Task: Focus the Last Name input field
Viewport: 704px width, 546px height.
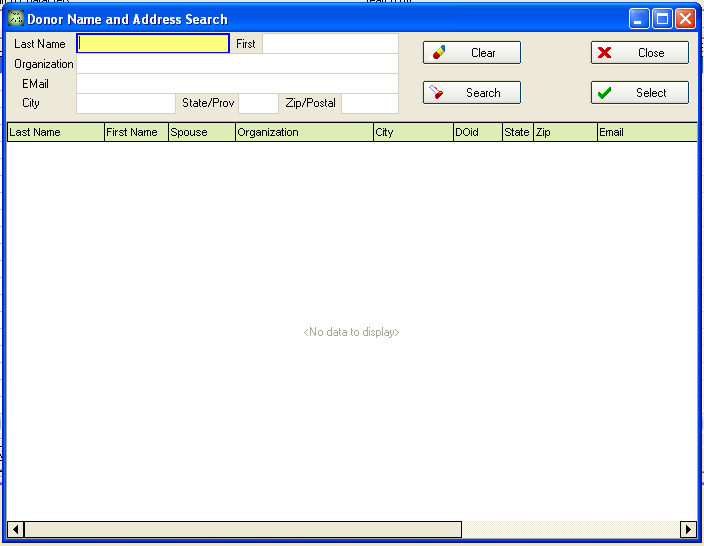Action: click(x=153, y=44)
